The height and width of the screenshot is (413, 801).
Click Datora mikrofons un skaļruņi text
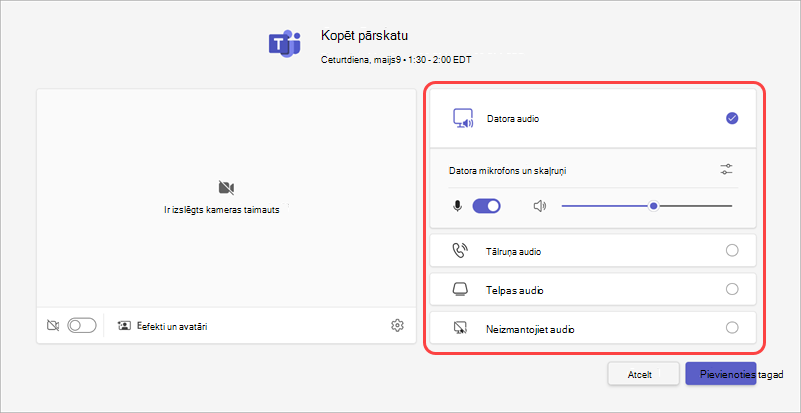(507, 171)
